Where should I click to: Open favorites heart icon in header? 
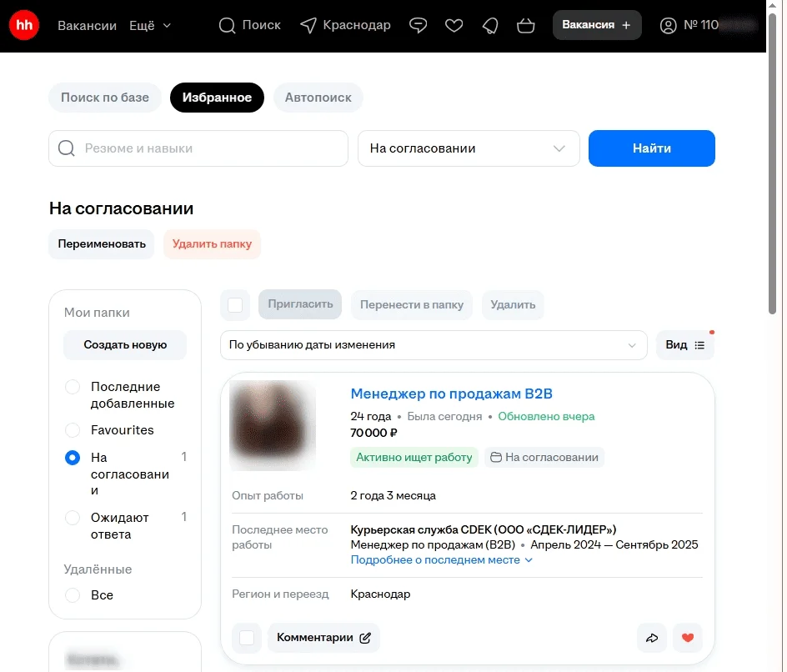point(454,25)
